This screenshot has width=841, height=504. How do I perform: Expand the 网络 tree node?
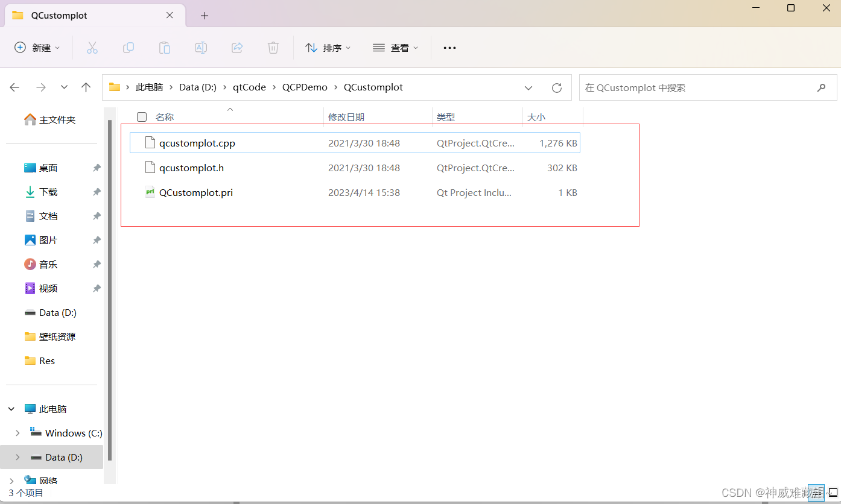click(11, 480)
